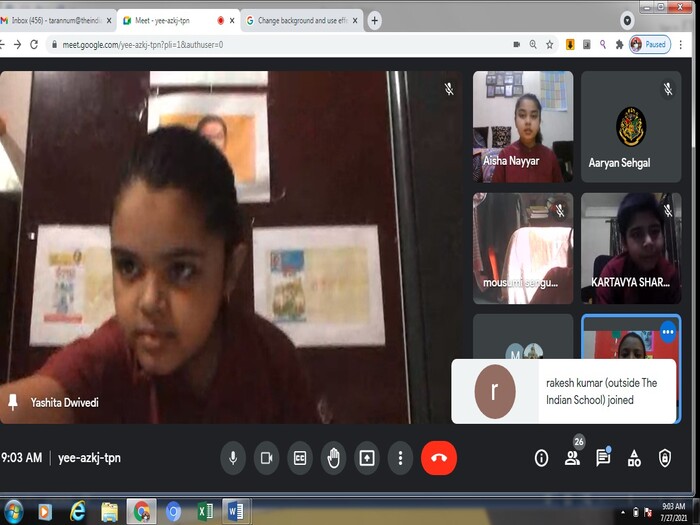Viewport: 700px width, 525px height.
Task: Select Aisha Nayyar's video tile
Action: pos(523,127)
